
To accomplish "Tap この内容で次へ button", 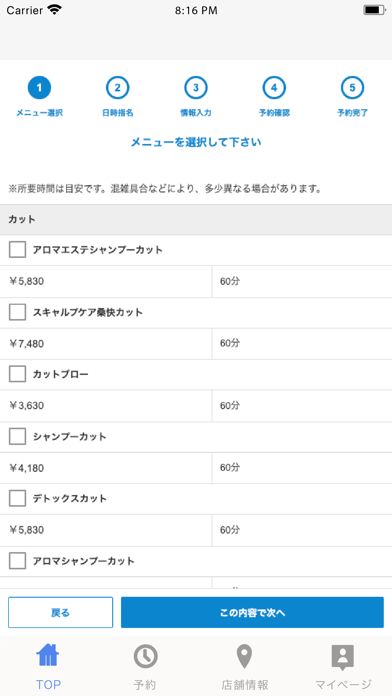I will click(x=252, y=613).
